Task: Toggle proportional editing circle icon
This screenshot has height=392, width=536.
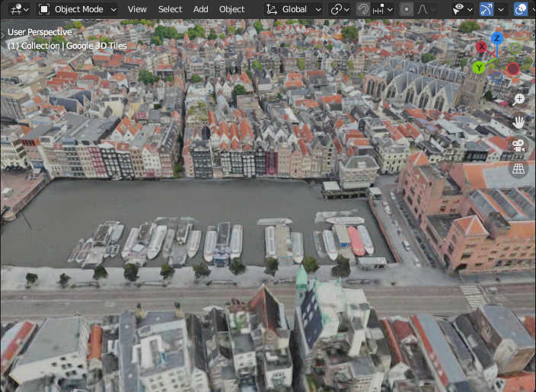Action: 406,9
